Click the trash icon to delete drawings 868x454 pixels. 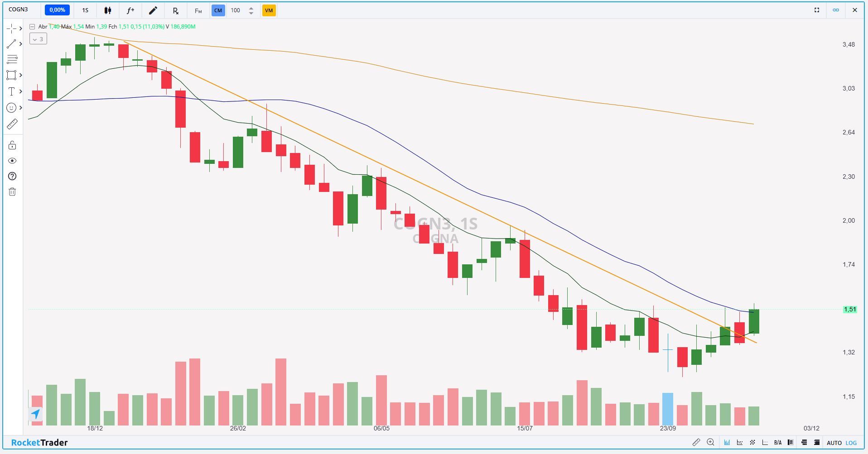tap(12, 192)
